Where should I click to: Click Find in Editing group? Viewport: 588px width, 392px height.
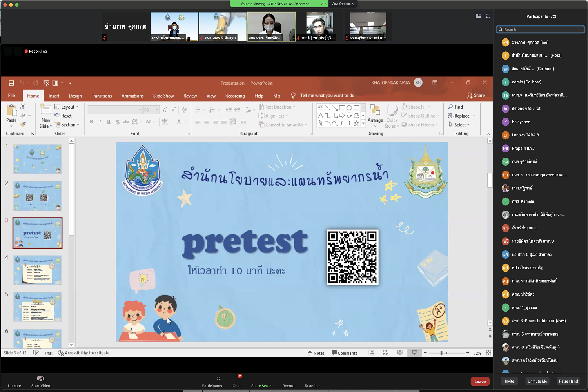click(456, 107)
